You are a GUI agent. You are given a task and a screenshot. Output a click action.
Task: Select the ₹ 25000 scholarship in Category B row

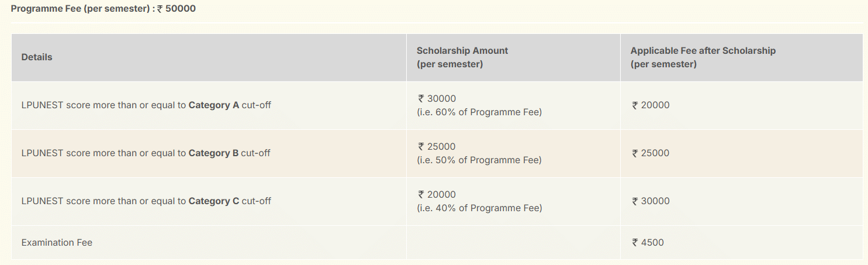(x=437, y=147)
